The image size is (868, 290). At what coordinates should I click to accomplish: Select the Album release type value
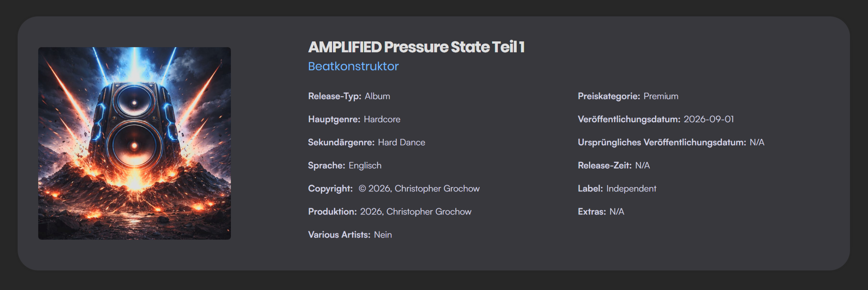pyautogui.click(x=377, y=96)
